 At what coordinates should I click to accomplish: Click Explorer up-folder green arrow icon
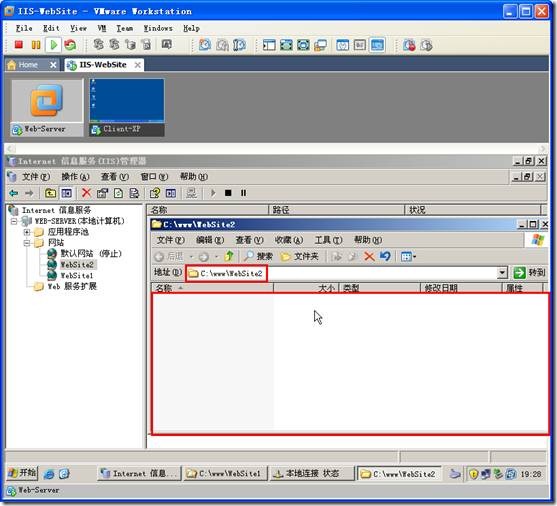tap(229, 256)
